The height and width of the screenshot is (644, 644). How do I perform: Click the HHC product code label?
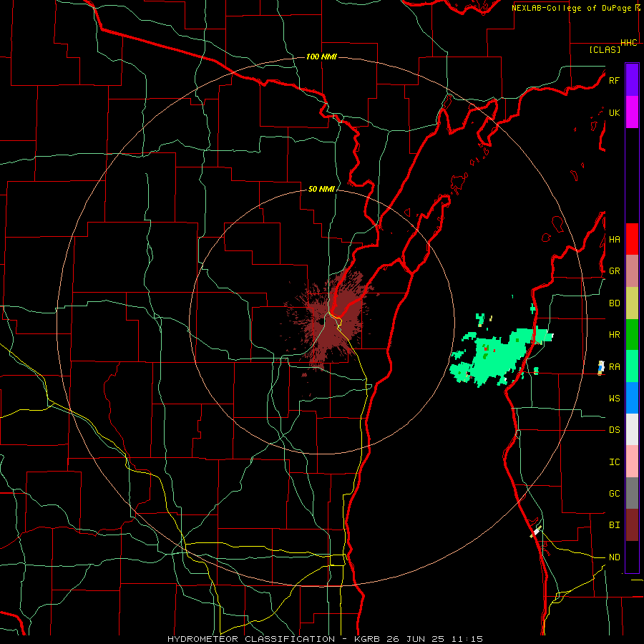click(628, 43)
